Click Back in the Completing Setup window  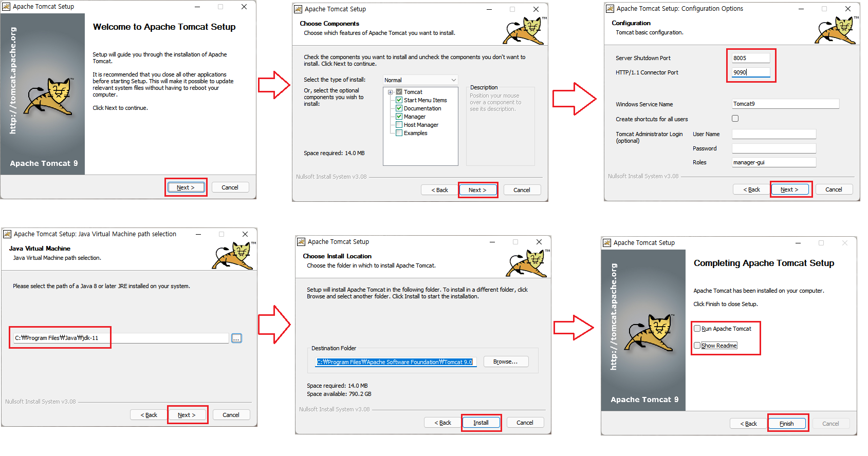click(x=748, y=424)
